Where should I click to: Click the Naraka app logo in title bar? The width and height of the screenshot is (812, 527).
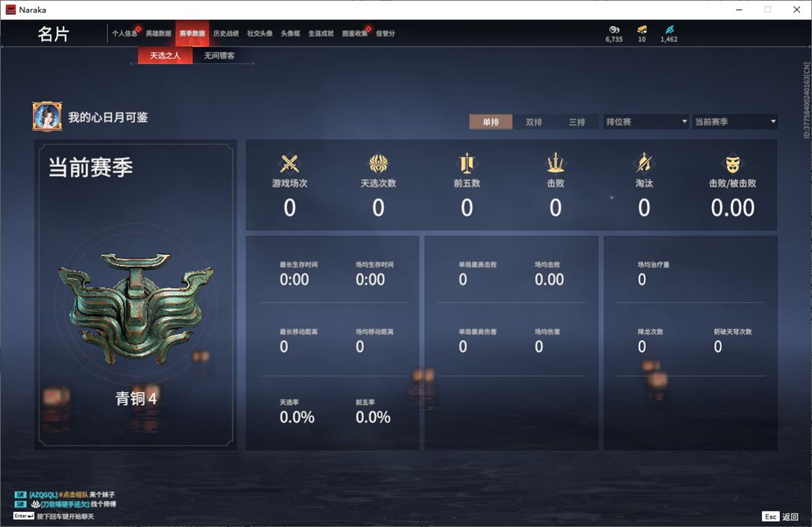click(10, 10)
